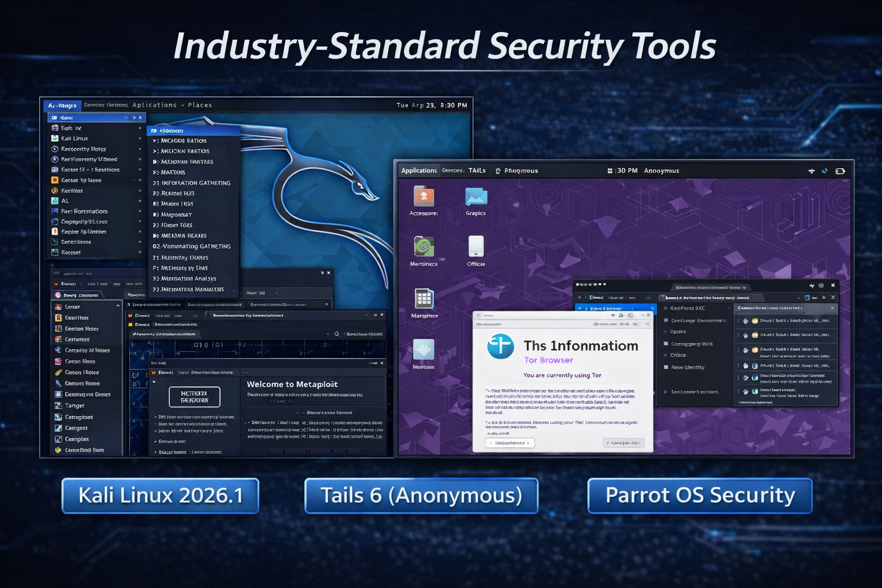Screen dimensions: 882x588
Task: Click the 8:30 PM clock in Kali top bar
Action: [454, 105]
